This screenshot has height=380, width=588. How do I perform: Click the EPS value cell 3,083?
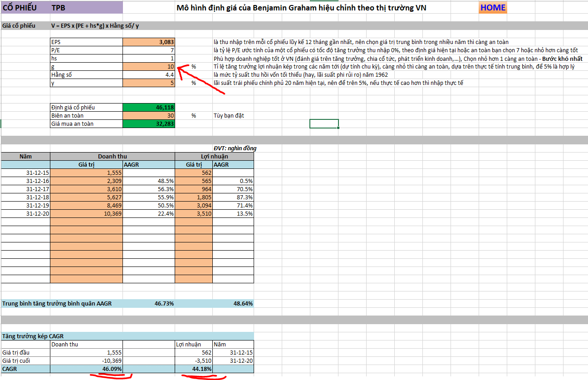(x=149, y=42)
